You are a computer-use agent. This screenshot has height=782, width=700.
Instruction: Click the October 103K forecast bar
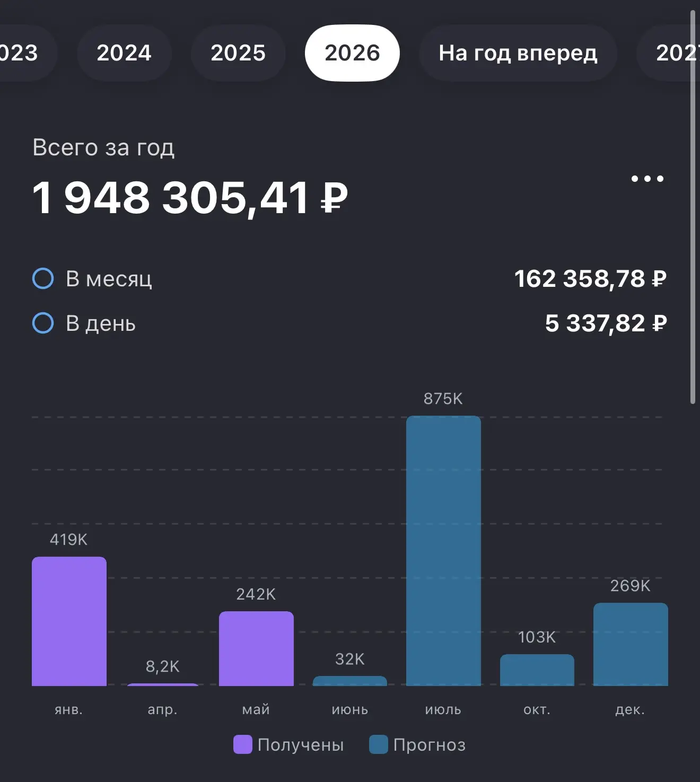coord(537,670)
